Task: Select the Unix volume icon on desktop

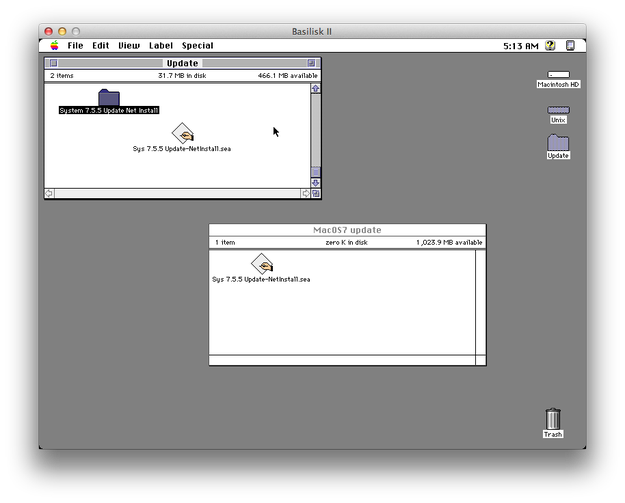Action: coord(558,110)
